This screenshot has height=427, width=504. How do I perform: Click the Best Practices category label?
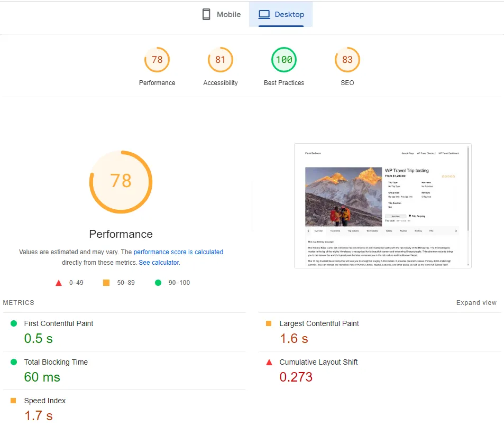[284, 83]
